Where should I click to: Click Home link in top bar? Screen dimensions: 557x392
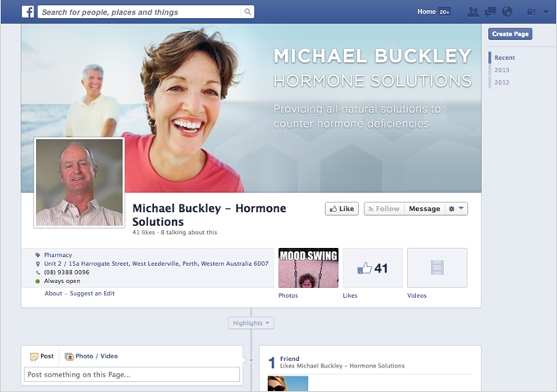pos(426,11)
